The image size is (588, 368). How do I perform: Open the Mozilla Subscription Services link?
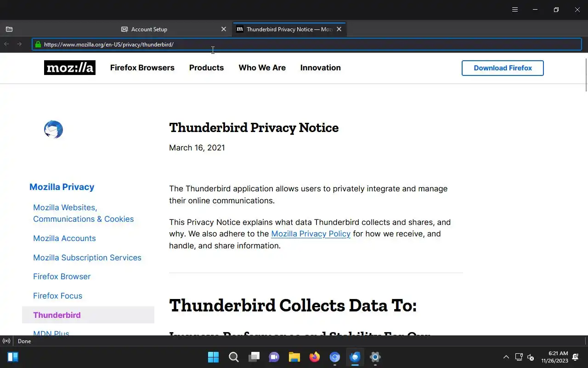pos(87,258)
